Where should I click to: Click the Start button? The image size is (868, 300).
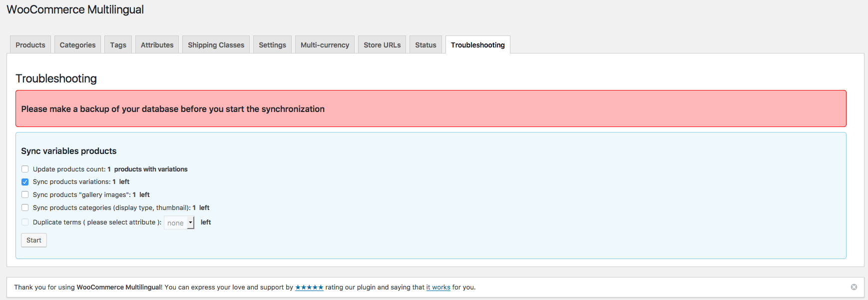pyautogui.click(x=34, y=240)
